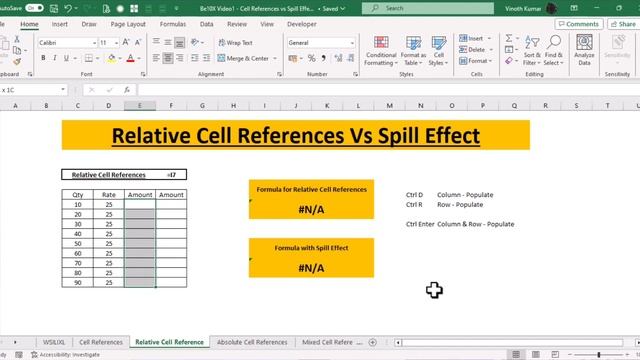
Task: Adjust the zoom slider handle
Action: pos(598,355)
